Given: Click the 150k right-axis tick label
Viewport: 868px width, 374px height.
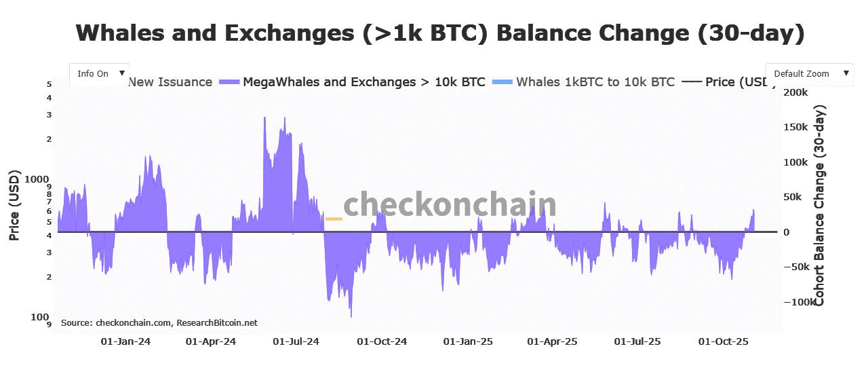Looking at the screenshot, I should click(795, 128).
